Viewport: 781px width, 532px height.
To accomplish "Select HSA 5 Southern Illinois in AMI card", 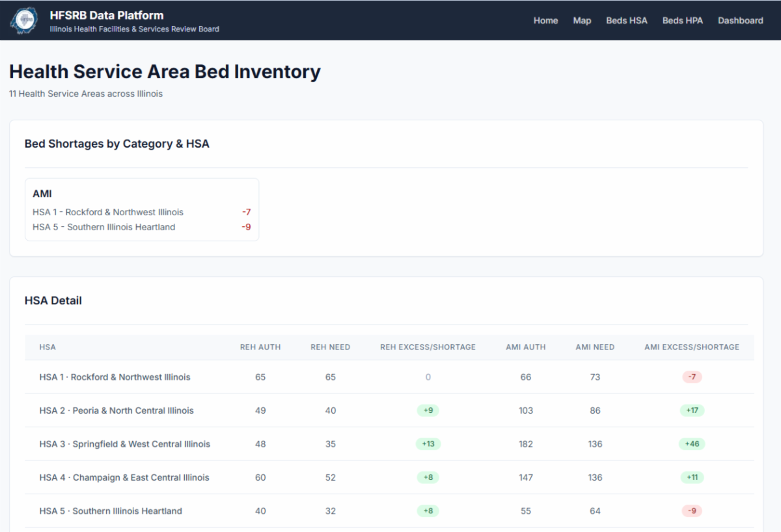I will pos(104,227).
